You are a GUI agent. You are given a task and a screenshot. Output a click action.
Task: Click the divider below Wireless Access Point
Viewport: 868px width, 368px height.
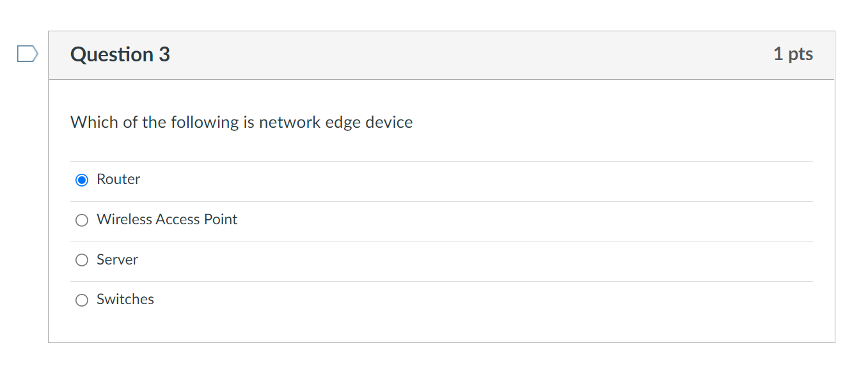tap(441, 240)
